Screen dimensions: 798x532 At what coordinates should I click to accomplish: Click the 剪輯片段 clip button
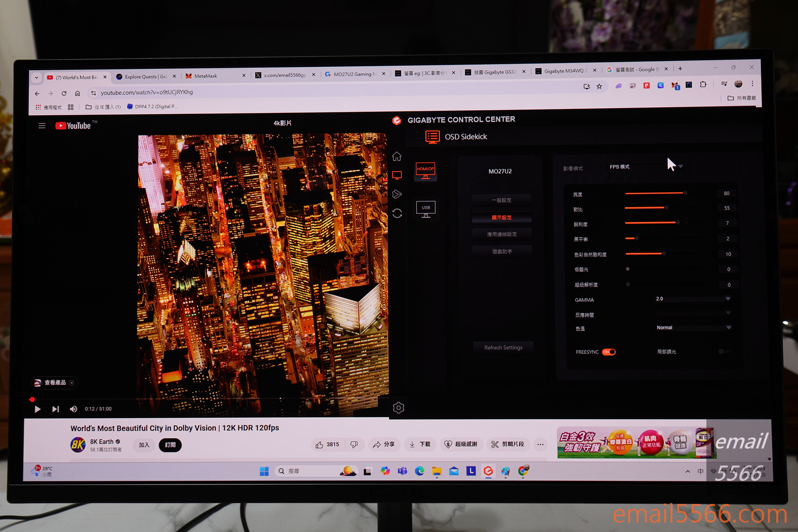pos(508,444)
